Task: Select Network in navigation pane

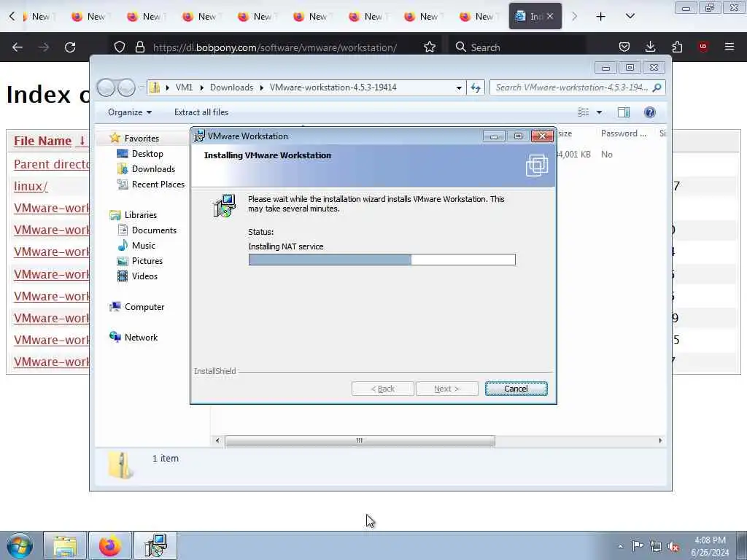Action: 141,338
